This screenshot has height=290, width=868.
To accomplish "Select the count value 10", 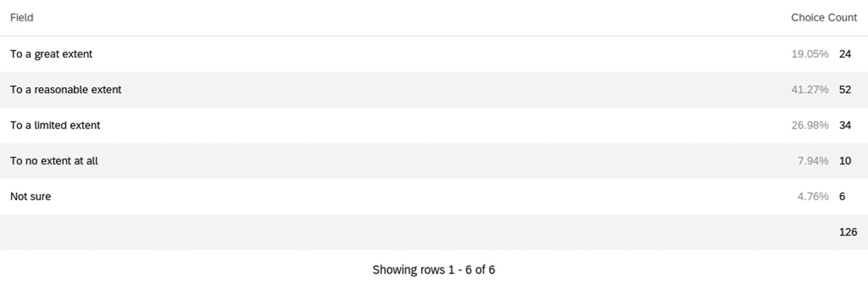I will [845, 161].
